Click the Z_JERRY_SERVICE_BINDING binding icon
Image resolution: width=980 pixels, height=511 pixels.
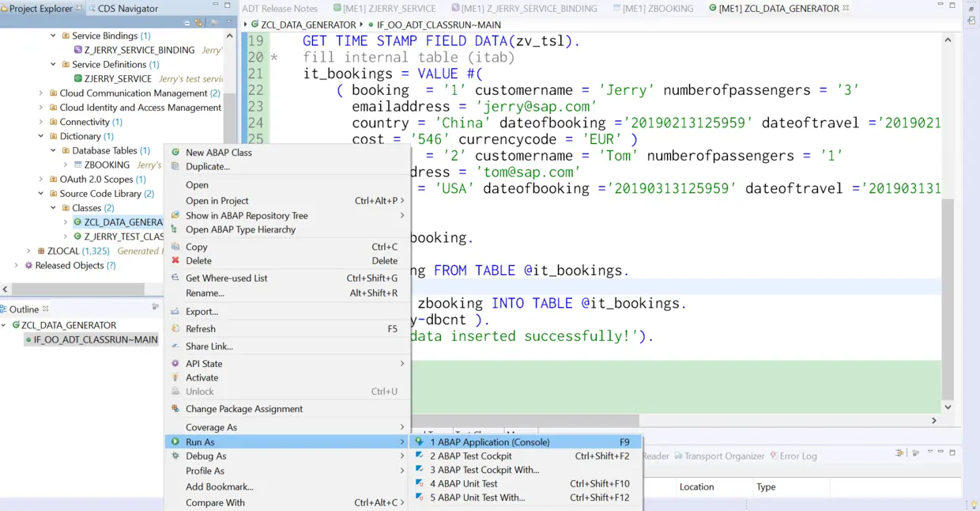tap(77, 50)
